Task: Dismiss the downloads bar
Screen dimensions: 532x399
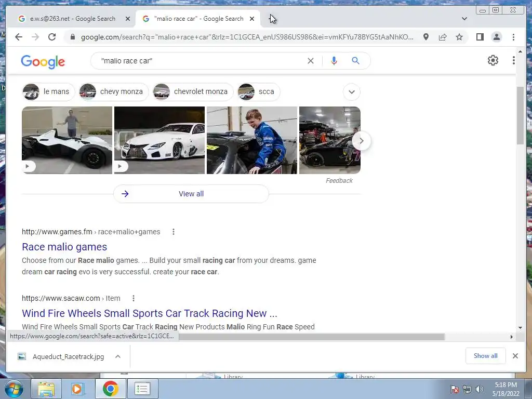Action: (x=515, y=356)
